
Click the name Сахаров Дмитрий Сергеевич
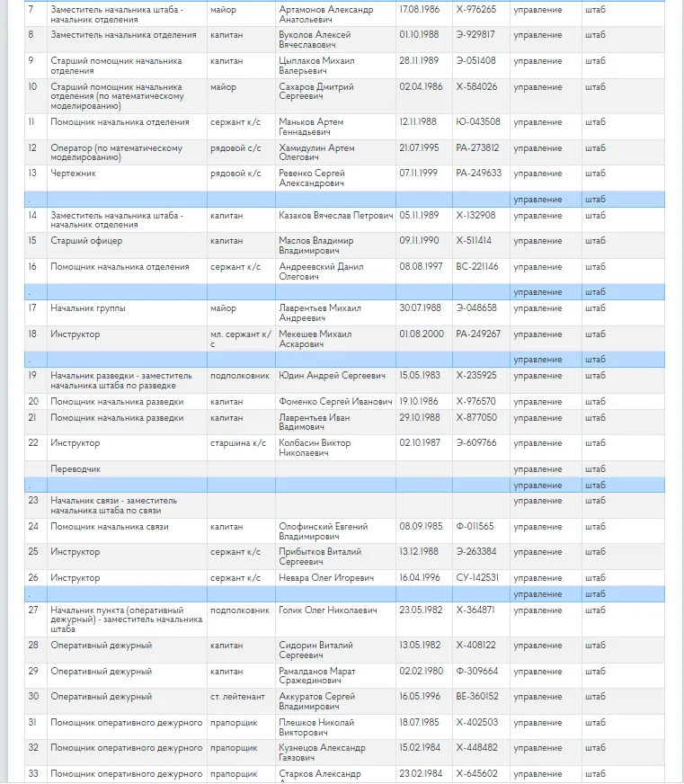315,92
